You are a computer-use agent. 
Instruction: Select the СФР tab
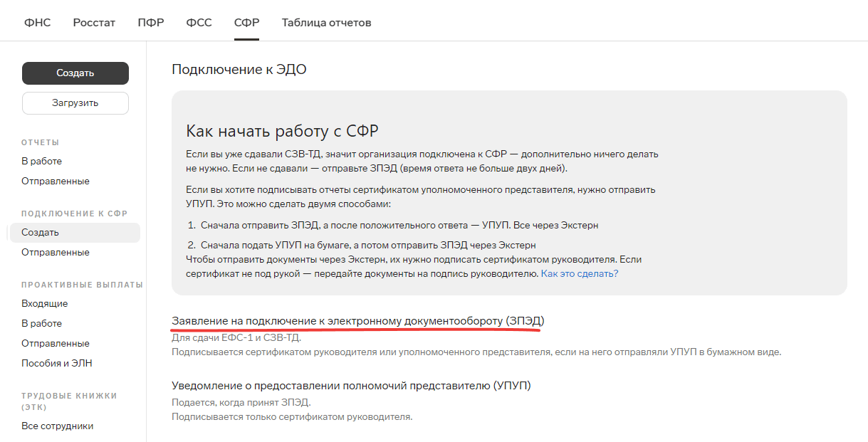click(x=246, y=22)
